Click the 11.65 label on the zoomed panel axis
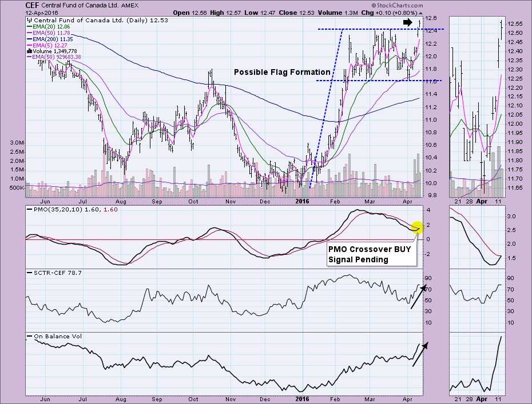This screenshot has height=404, width=532. pyautogui.click(x=515, y=188)
